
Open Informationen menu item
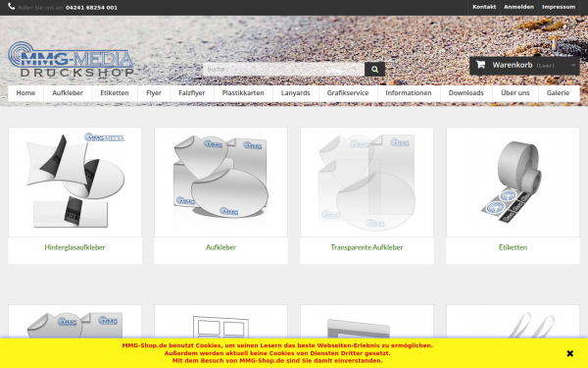(409, 93)
